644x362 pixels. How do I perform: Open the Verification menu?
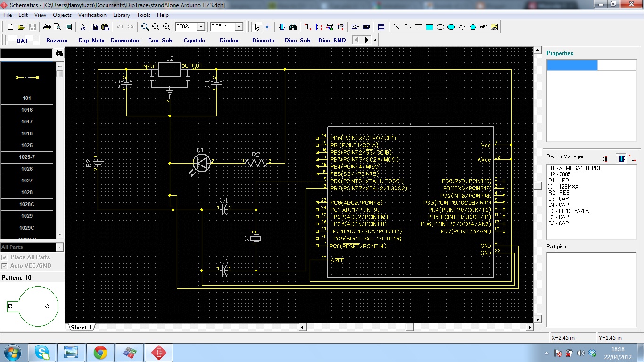tap(92, 15)
